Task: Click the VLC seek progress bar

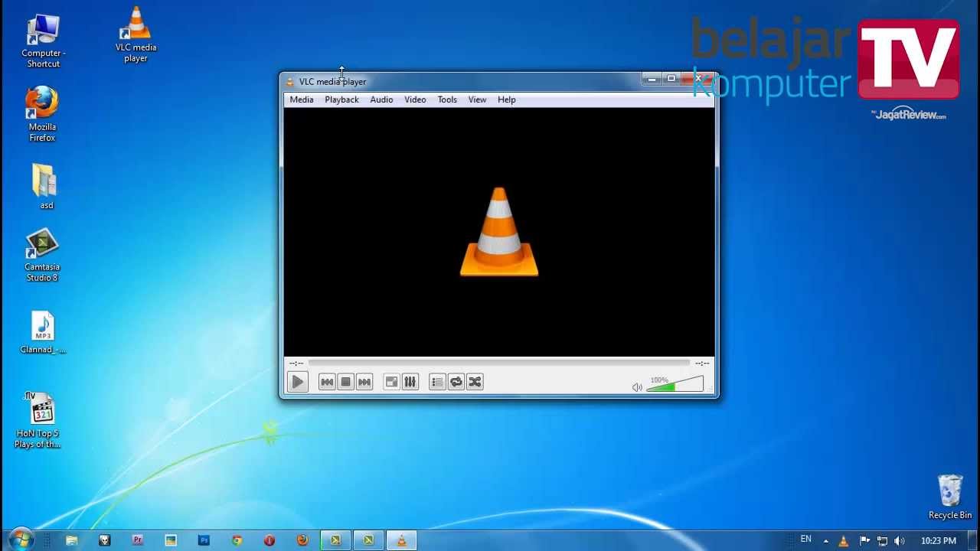Action: [499, 363]
